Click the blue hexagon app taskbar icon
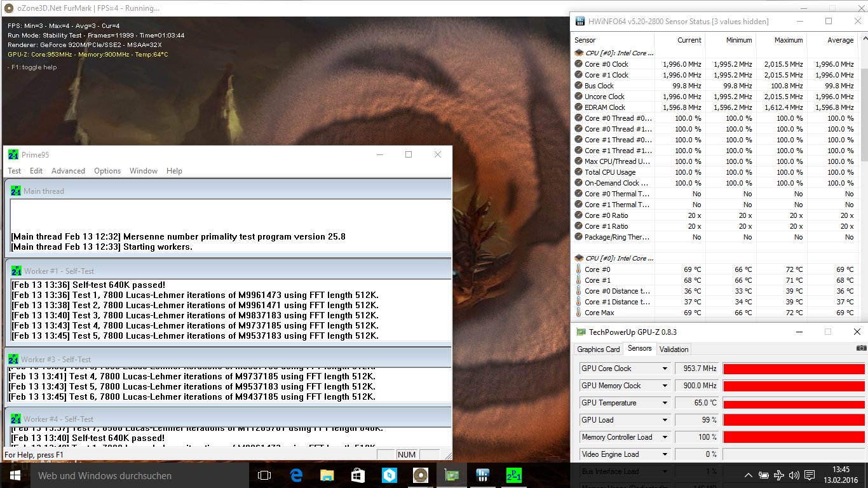Image resolution: width=868 pixels, height=488 pixels. (389, 475)
